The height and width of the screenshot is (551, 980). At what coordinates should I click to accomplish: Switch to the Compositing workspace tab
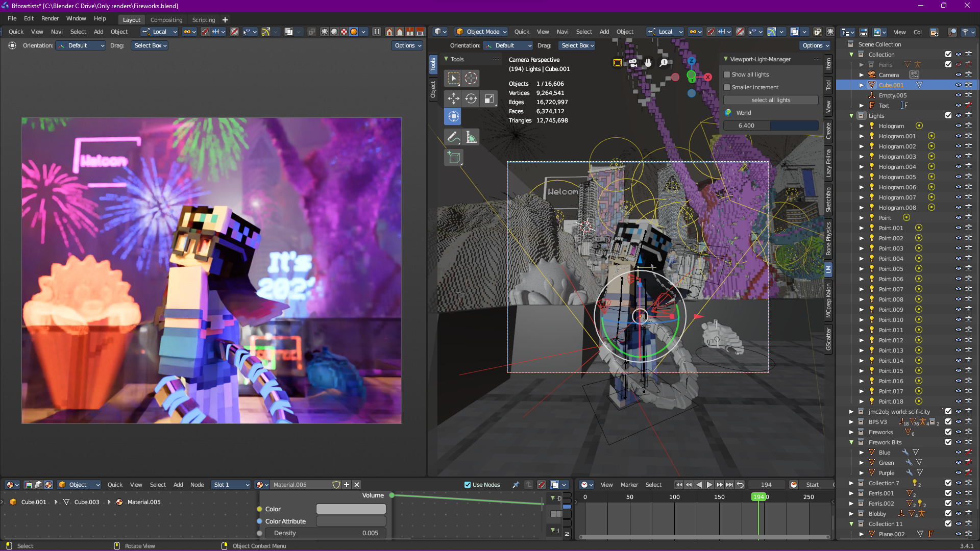(166, 20)
